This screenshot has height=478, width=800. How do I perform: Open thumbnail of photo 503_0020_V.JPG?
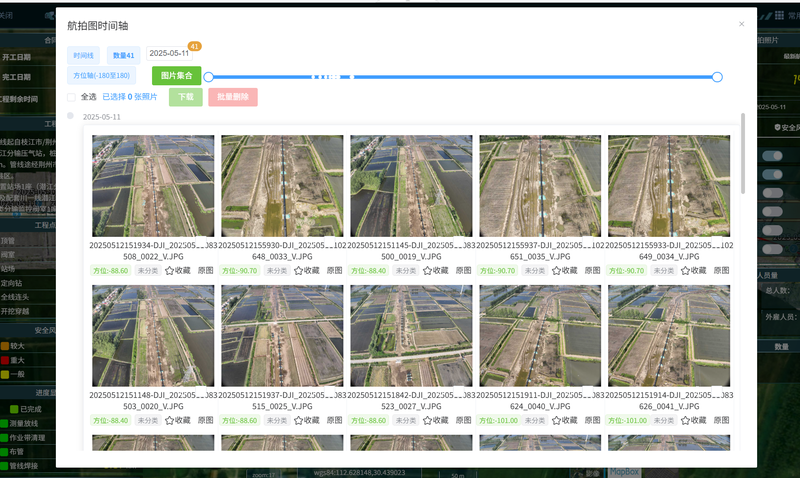click(153, 336)
